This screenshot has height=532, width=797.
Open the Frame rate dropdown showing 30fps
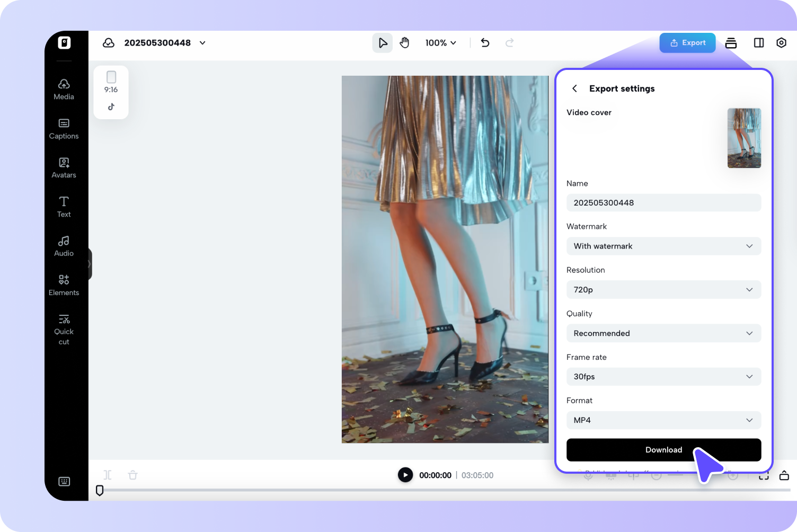pos(664,377)
